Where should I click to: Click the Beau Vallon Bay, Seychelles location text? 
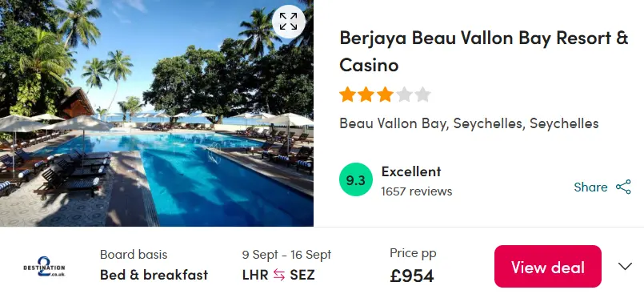(469, 123)
